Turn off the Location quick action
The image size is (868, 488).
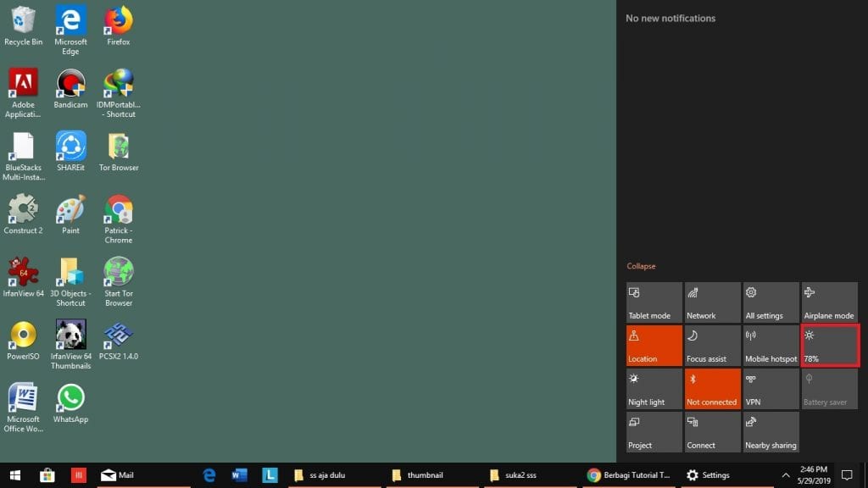(654, 346)
